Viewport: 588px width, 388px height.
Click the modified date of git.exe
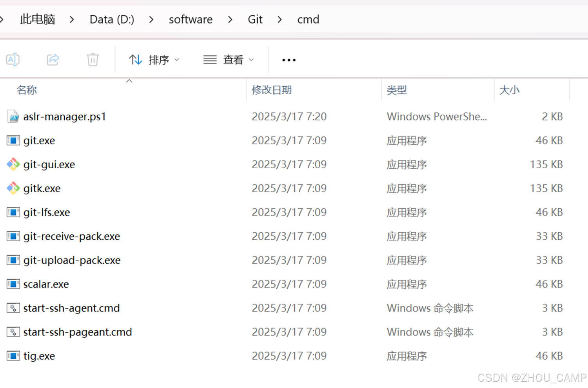(289, 140)
